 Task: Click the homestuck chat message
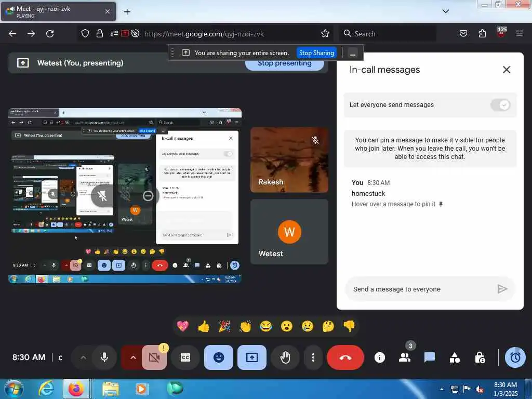pos(368,193)
